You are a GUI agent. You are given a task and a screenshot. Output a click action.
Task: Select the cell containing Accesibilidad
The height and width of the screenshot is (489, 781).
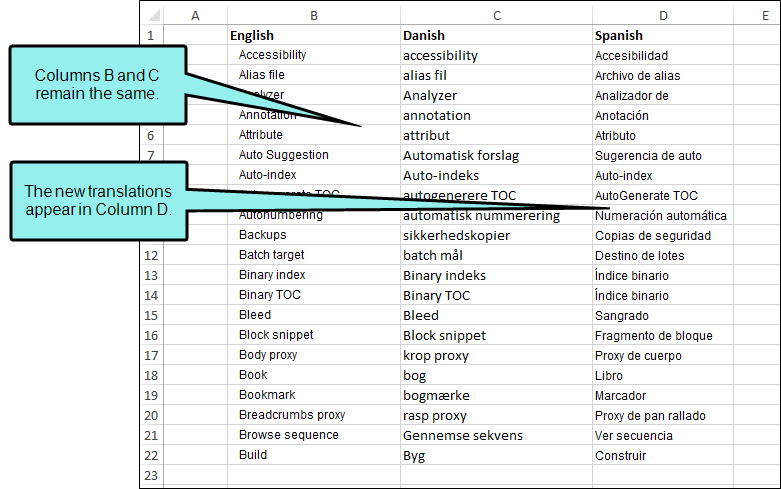click(663, 55)
